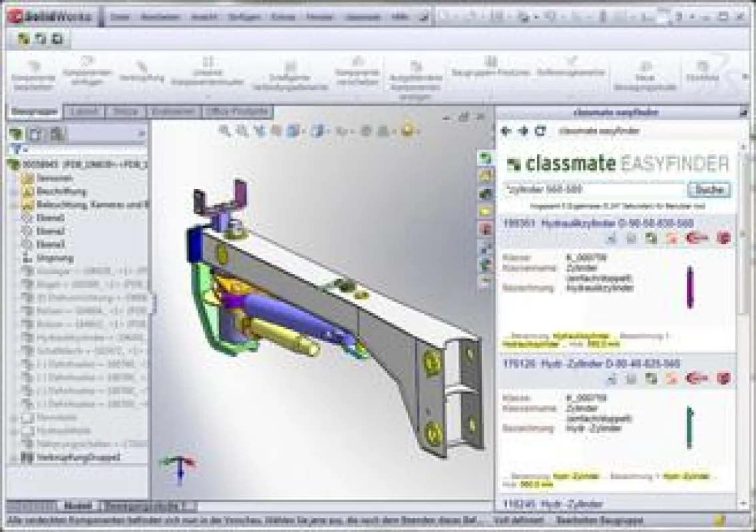This screenshot has height=532, width=756.
Task: Click the Zoom to Area magnifier icon
Action: point(242,130)
